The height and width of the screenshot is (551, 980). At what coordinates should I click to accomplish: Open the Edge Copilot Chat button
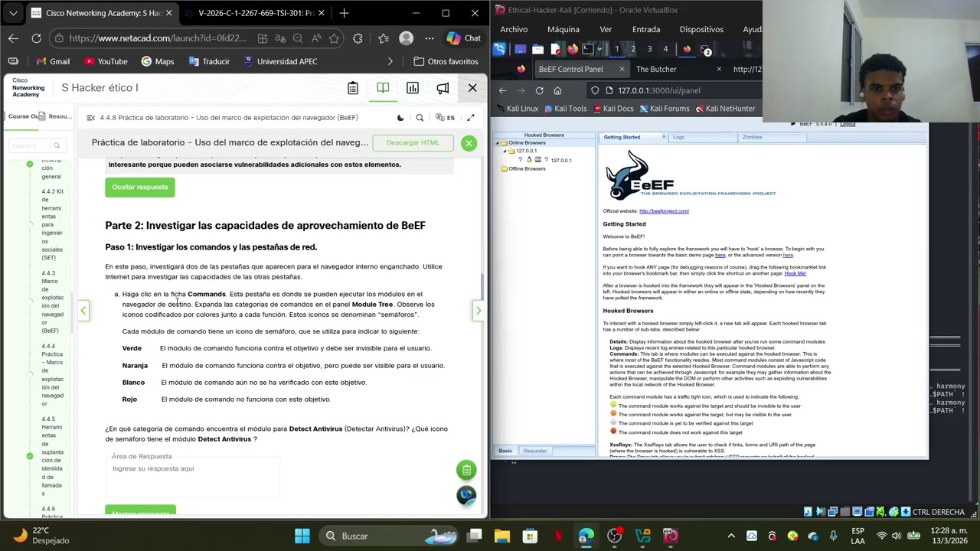click(x=464, y=38)
